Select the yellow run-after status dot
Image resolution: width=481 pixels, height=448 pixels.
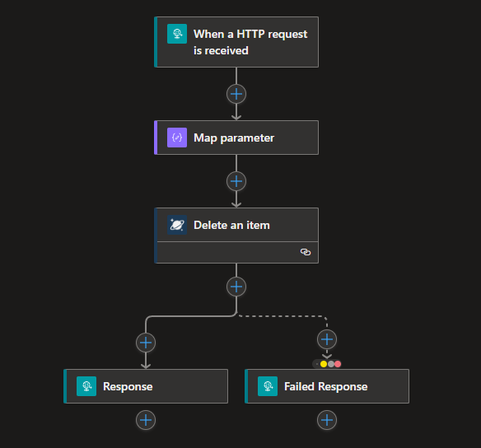pos(324,364)
